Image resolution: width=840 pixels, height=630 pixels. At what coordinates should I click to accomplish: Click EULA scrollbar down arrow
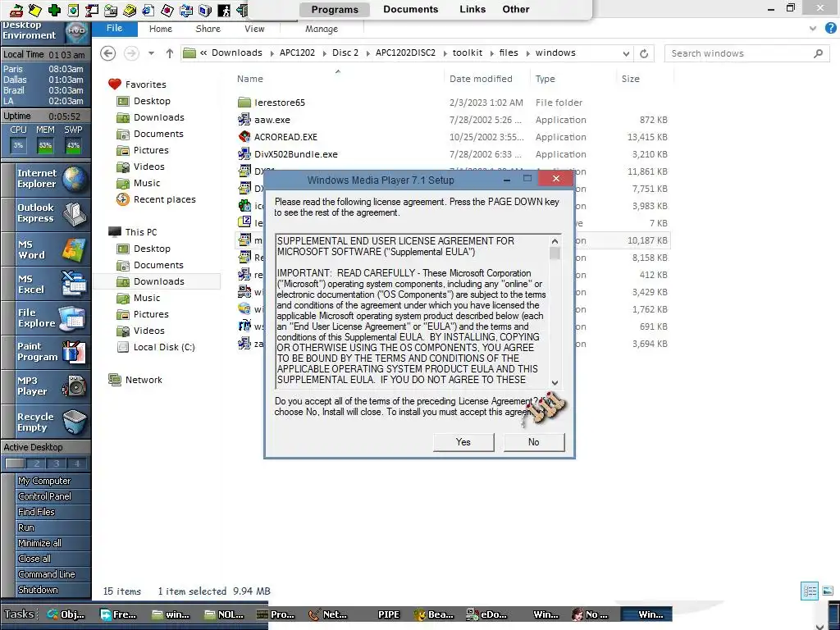click(555, 382)
